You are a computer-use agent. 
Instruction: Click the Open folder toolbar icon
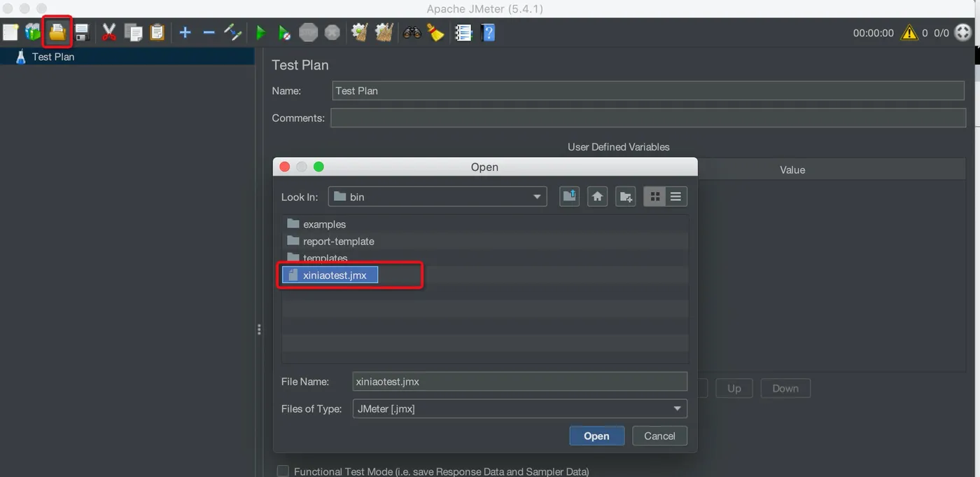pyautogui.click(x=57, y=32)
